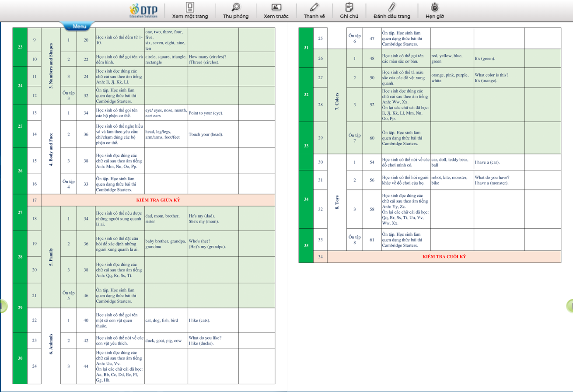This screenshot has width=573, height=392.
Task: Go to previous page with left green arrow
Action: click(x=3, y=306)
